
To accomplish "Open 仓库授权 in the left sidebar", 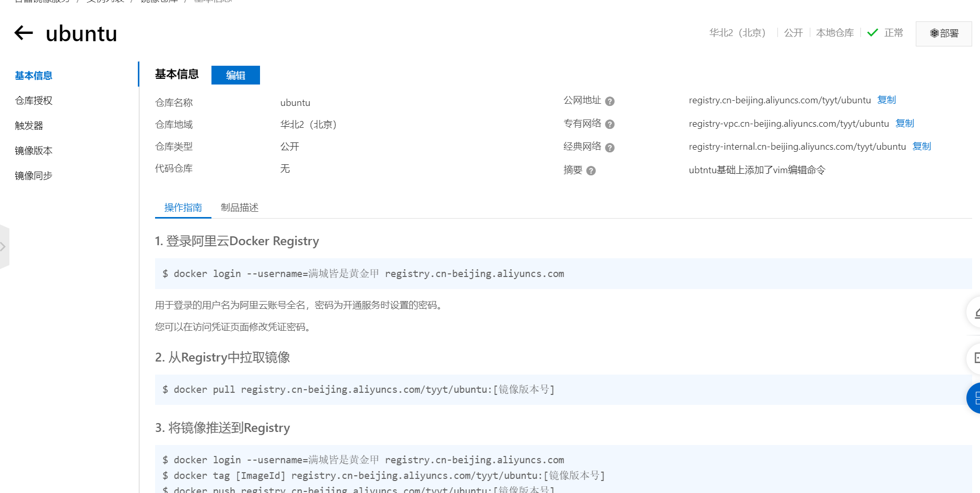I will (33, 101).
